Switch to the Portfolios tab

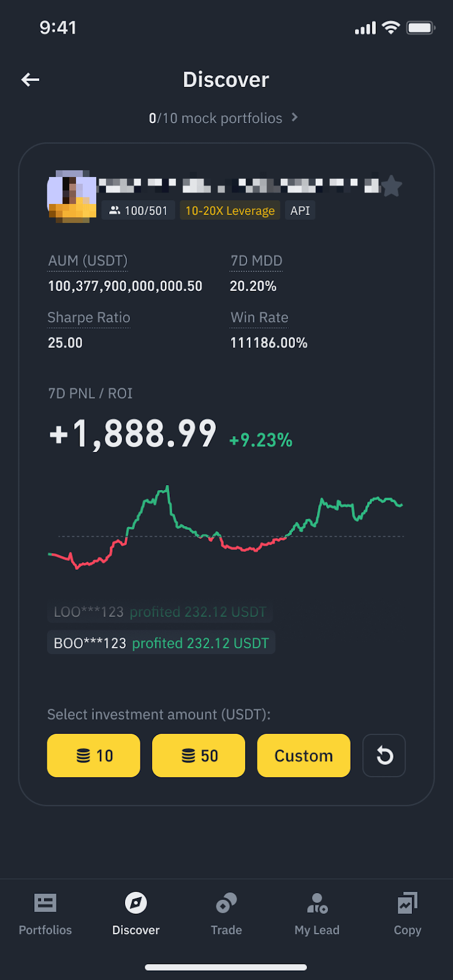click(x=45, y=913)
